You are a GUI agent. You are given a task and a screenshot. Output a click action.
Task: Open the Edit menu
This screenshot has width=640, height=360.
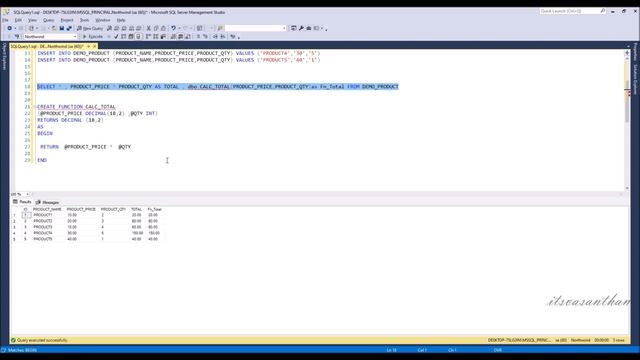pyautogui.click(x=18, y=20)
